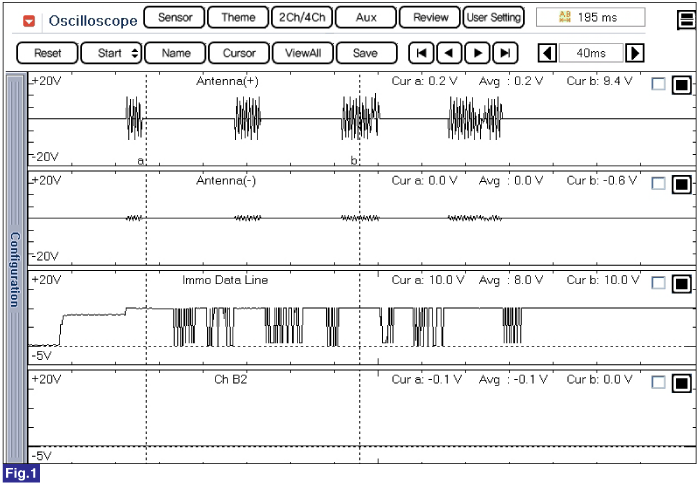Open the Sensor tab

pos(175,17)
